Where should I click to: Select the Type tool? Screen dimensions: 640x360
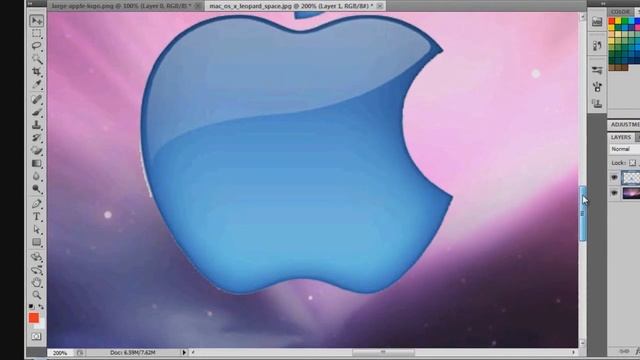point(36,216)
